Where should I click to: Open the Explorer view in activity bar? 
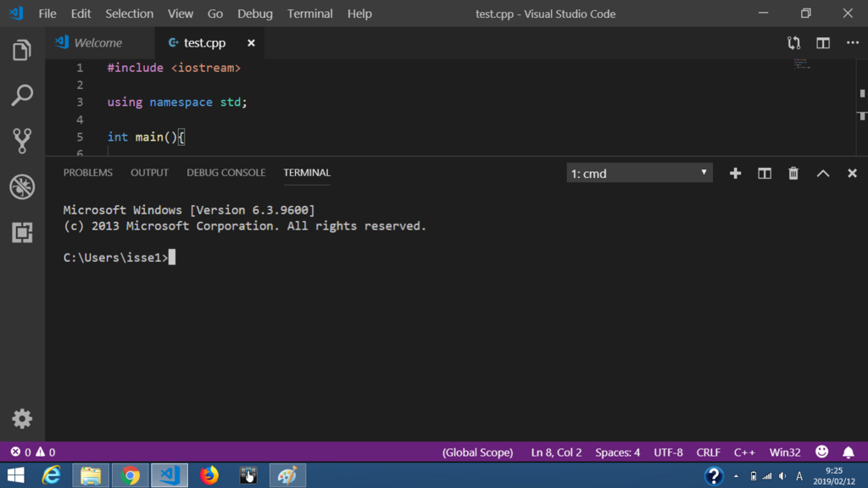[x=22, y=50]
